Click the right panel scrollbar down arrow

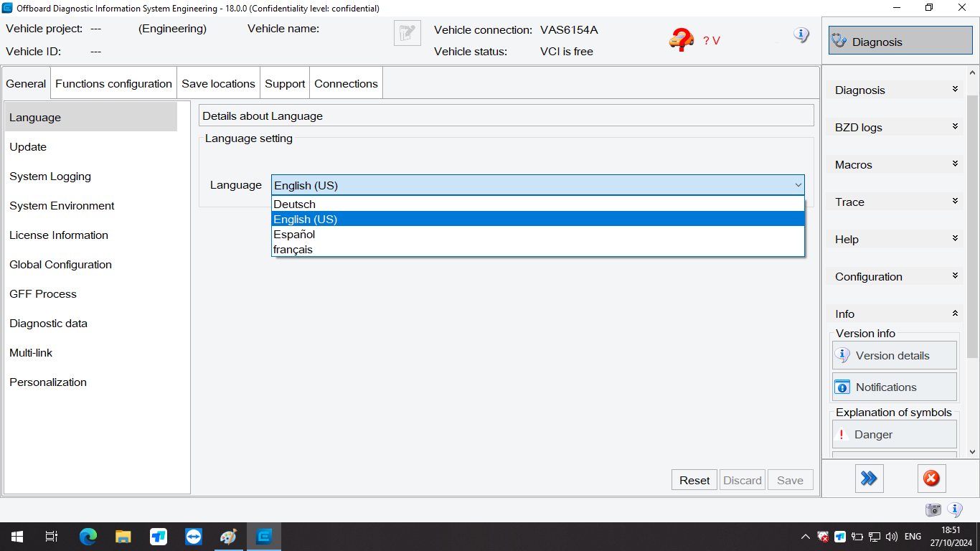coord(972,452)
